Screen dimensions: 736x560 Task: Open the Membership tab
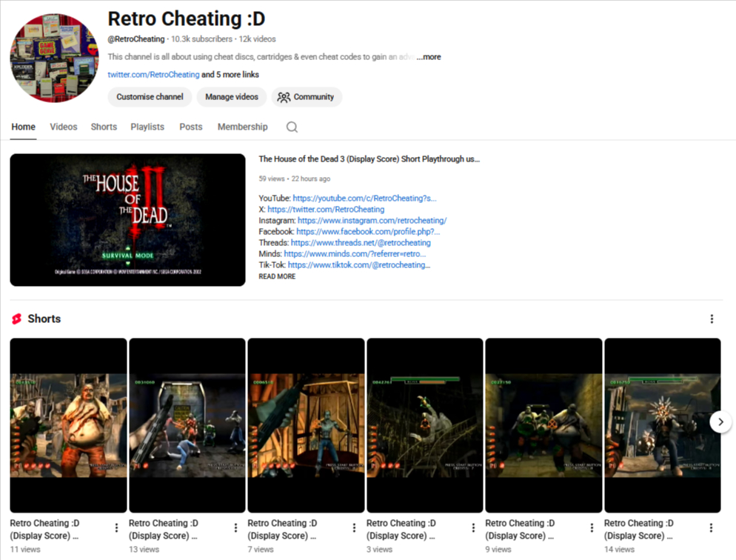242,127
